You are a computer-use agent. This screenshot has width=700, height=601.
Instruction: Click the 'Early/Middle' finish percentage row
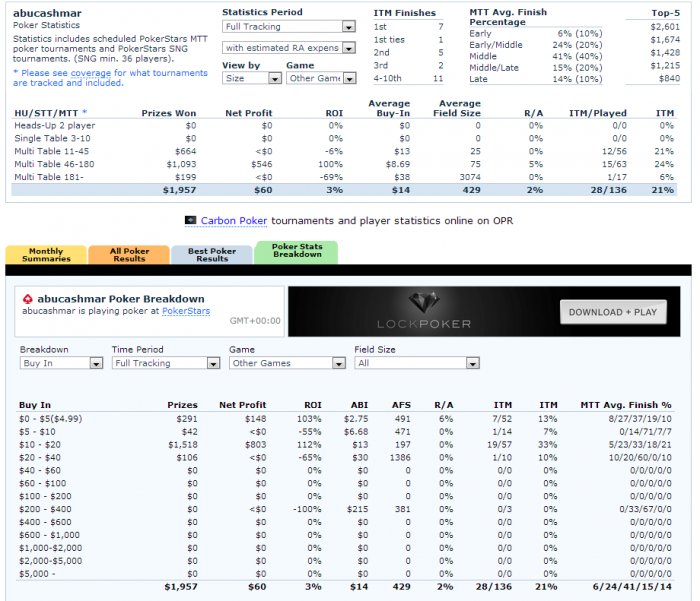pyautogui.click(x=536, y=45)
